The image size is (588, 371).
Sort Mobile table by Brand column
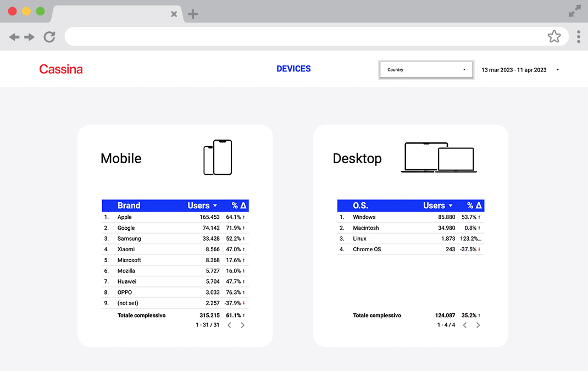tap(129, 206)
